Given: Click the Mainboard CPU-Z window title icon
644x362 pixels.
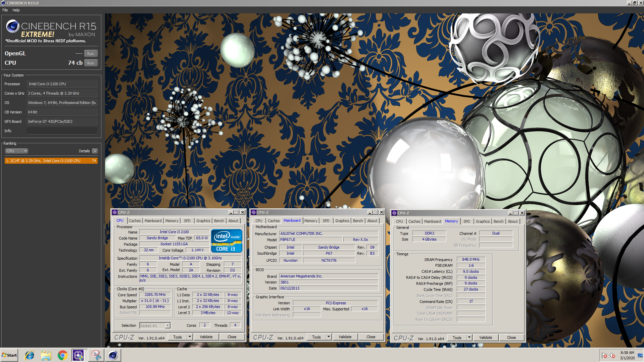Looking at the screenshot, I should (254, 212).
